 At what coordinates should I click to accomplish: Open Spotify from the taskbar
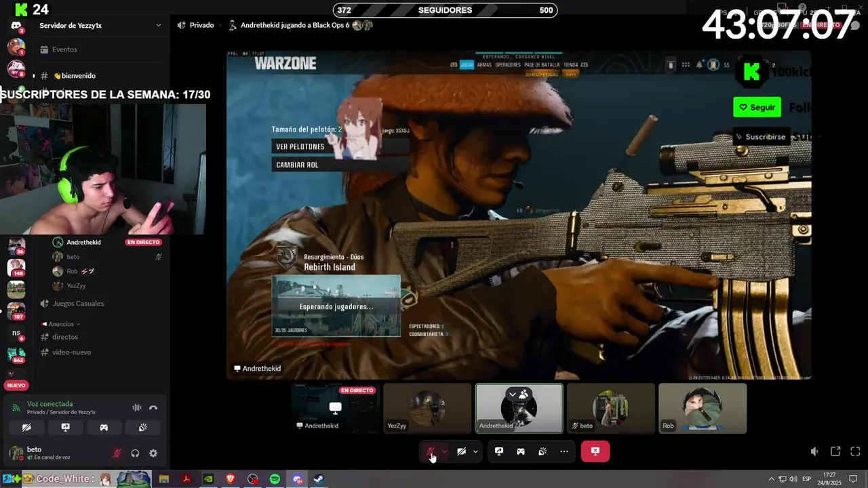(x=275, y=479)
